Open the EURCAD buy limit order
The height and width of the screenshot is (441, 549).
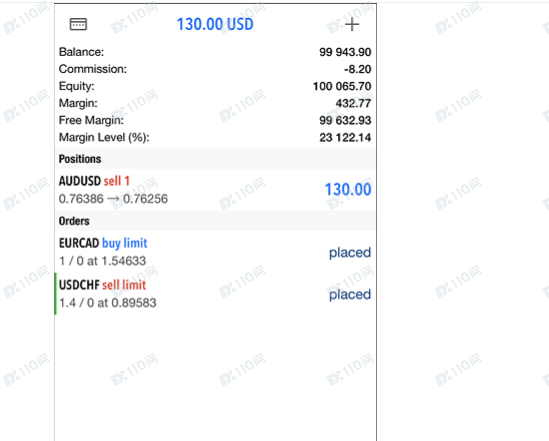click(215, 252)
